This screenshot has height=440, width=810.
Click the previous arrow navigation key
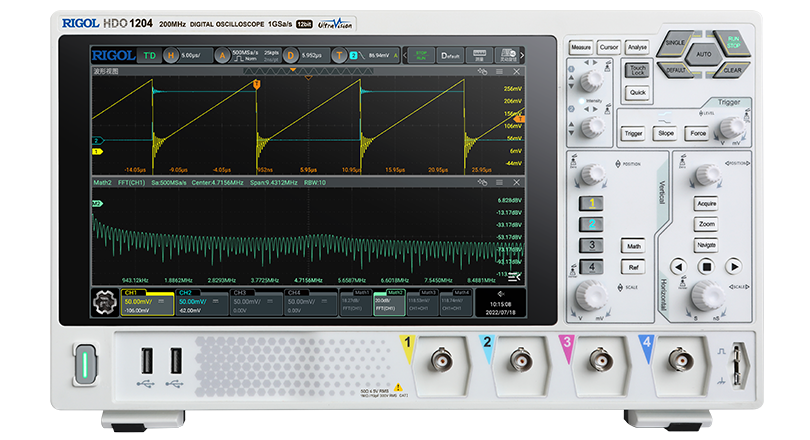[x=679, y=267]
